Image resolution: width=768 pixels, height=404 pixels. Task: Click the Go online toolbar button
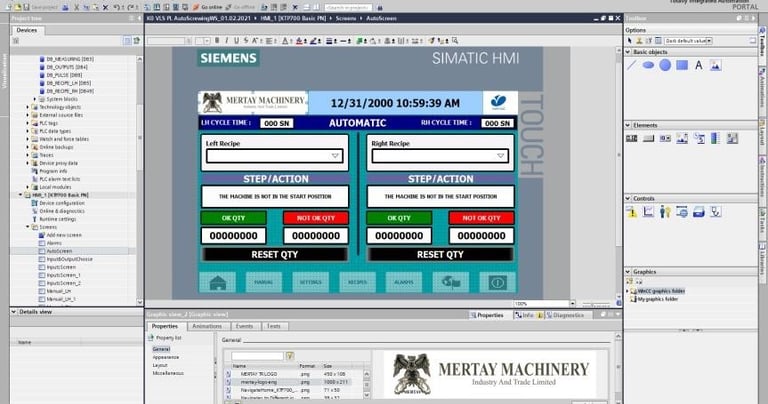[x=208, y=7]
